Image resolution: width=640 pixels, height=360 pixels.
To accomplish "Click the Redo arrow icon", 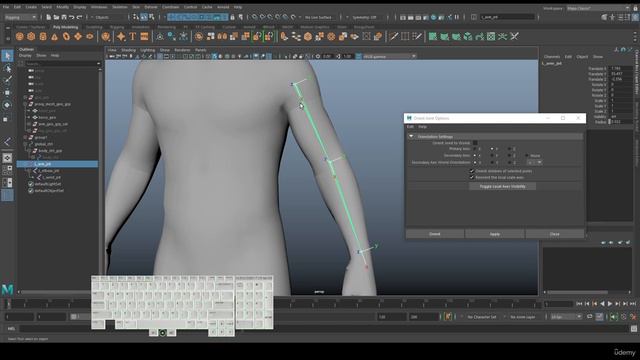I will (79, 17).
